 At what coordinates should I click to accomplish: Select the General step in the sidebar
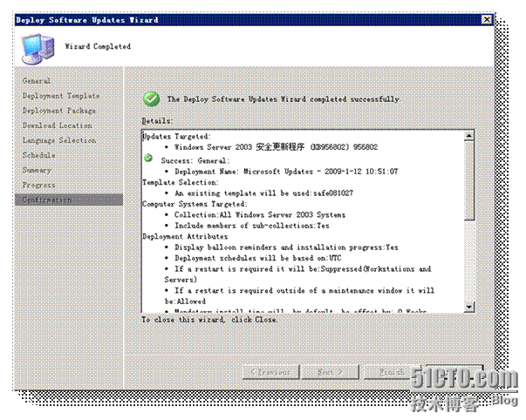coord(37,81)
